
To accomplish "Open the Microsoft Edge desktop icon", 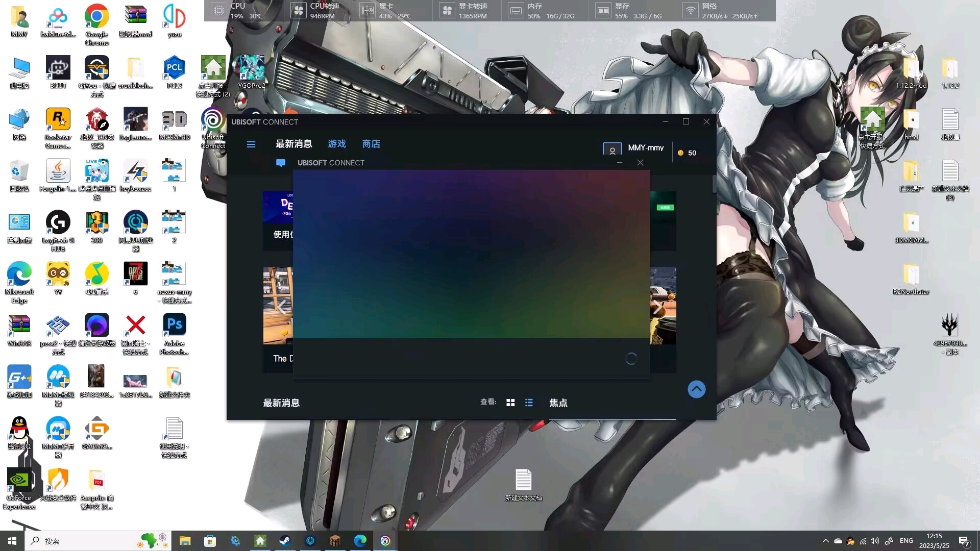I will pos(19,283).
